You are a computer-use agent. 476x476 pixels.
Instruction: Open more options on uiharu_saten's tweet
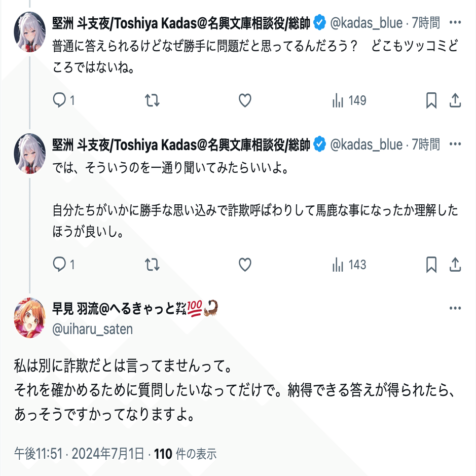(455, 308)
